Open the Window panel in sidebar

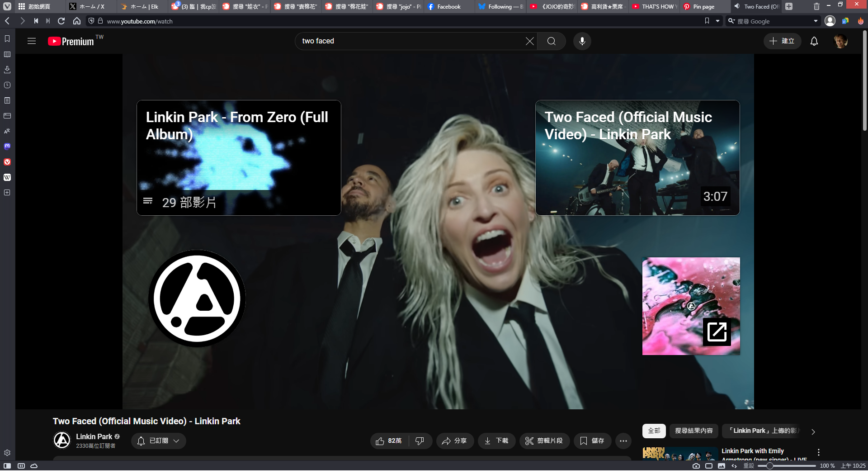pos(7,116)
